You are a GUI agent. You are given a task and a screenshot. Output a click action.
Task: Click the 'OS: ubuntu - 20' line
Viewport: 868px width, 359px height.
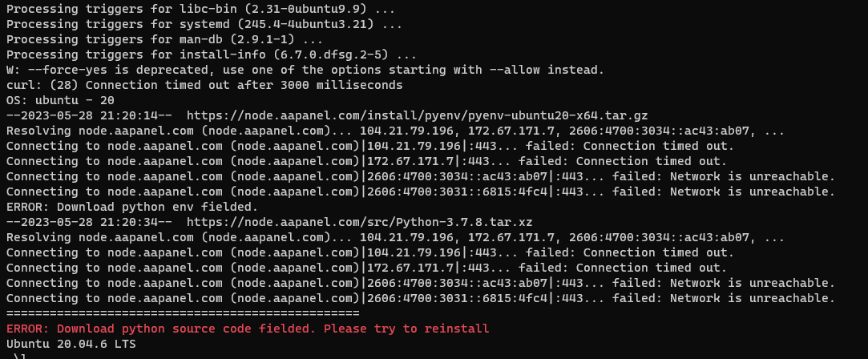pyautogui.click(x=60, y=100)
